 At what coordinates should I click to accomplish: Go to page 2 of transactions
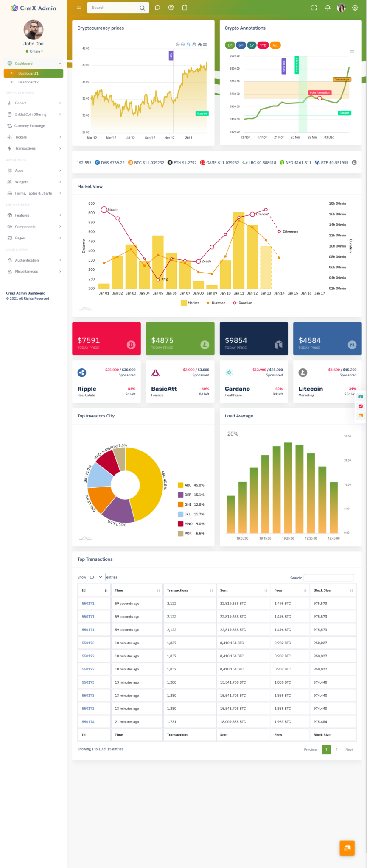(336, 750)
